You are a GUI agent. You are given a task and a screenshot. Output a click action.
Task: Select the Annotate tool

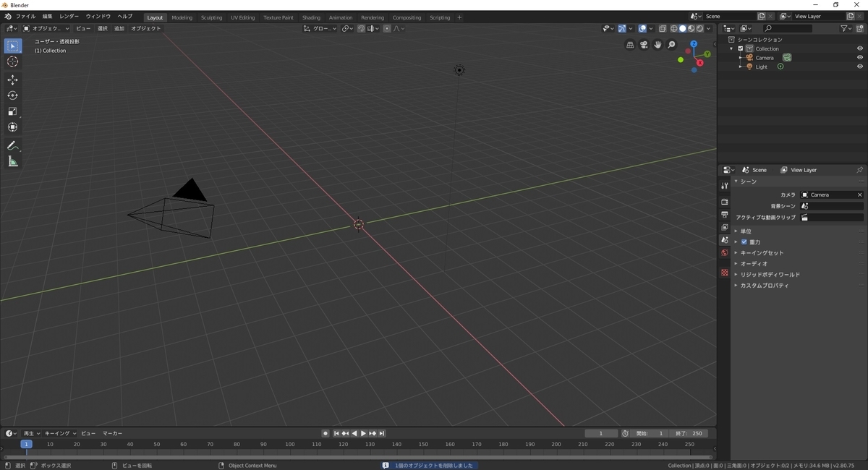click(12, 145)
